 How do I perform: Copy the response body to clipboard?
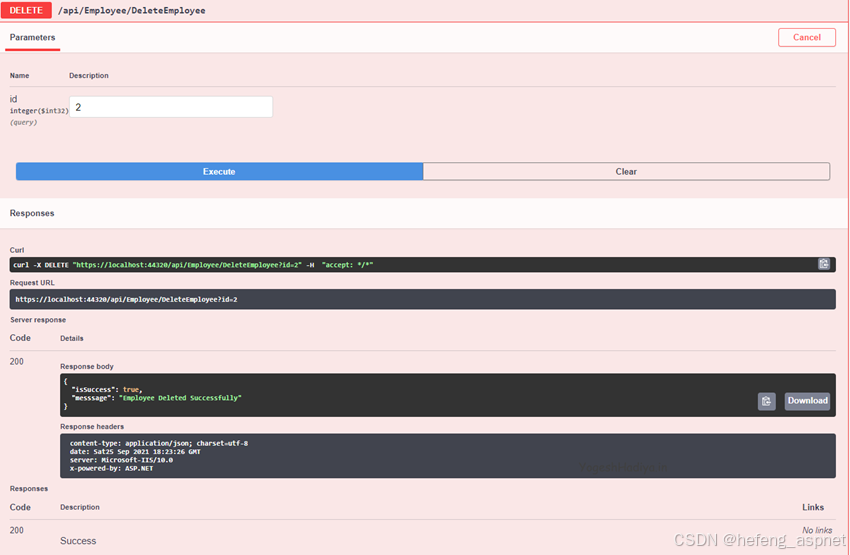(766, 401)
